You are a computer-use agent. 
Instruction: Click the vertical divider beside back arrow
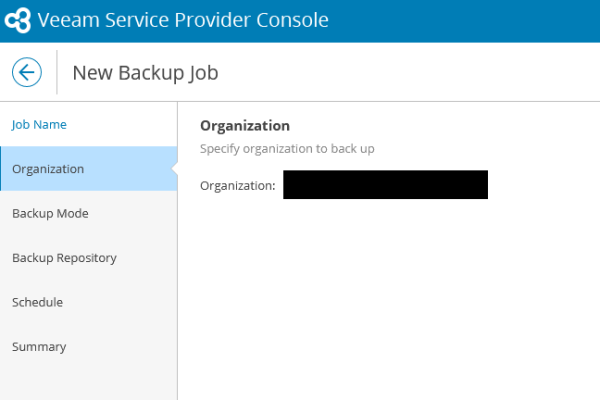[57, 72]
